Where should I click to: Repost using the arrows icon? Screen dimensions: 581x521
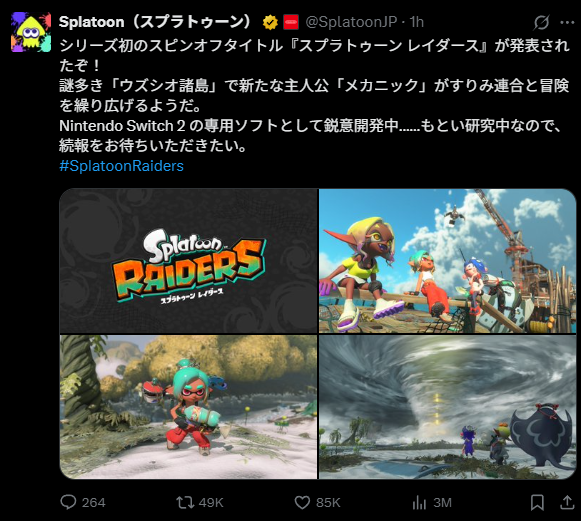[x=185, y=502]
